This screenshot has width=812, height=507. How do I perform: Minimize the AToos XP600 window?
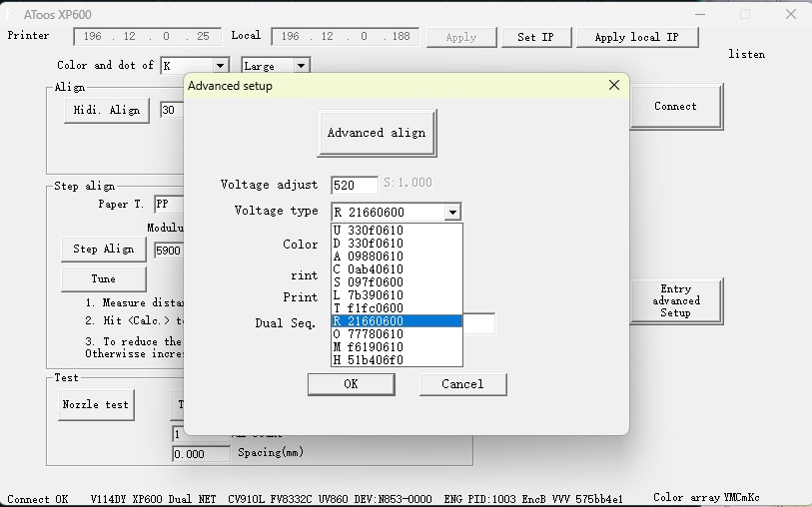[x=700, y=15]
